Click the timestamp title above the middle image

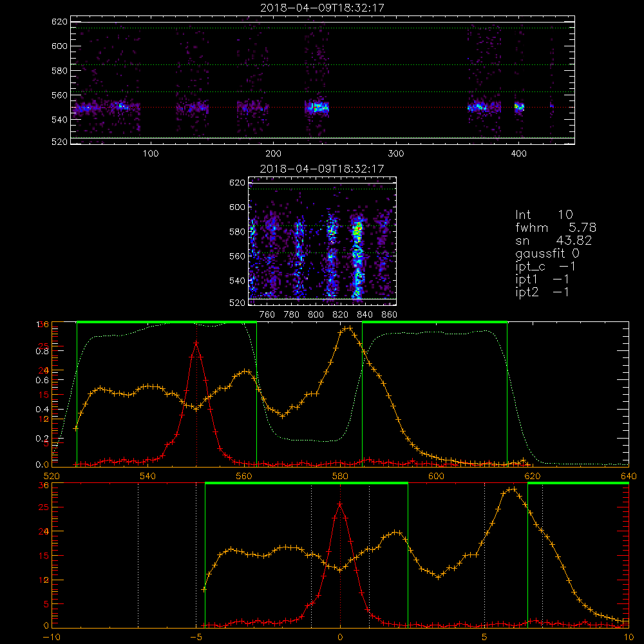pos(322,169)
